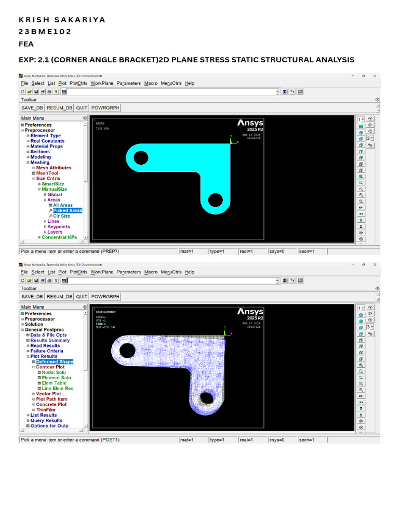
Task: Click Isometric view cube icon in upper window
Action: (361, 126)
